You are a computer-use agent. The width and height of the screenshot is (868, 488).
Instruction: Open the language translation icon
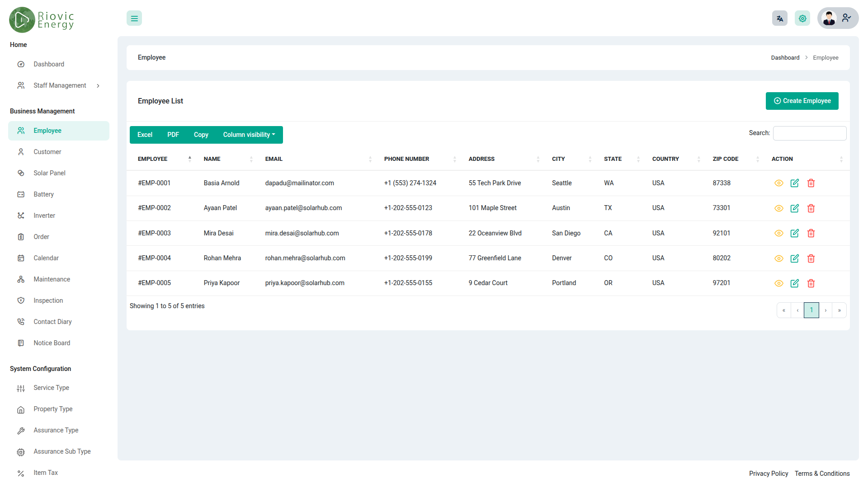pos(779,19)
